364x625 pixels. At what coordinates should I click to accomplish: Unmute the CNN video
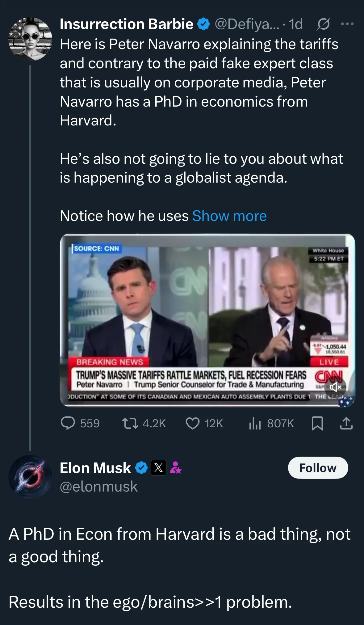pyautogui.click(x=335, y=387)
